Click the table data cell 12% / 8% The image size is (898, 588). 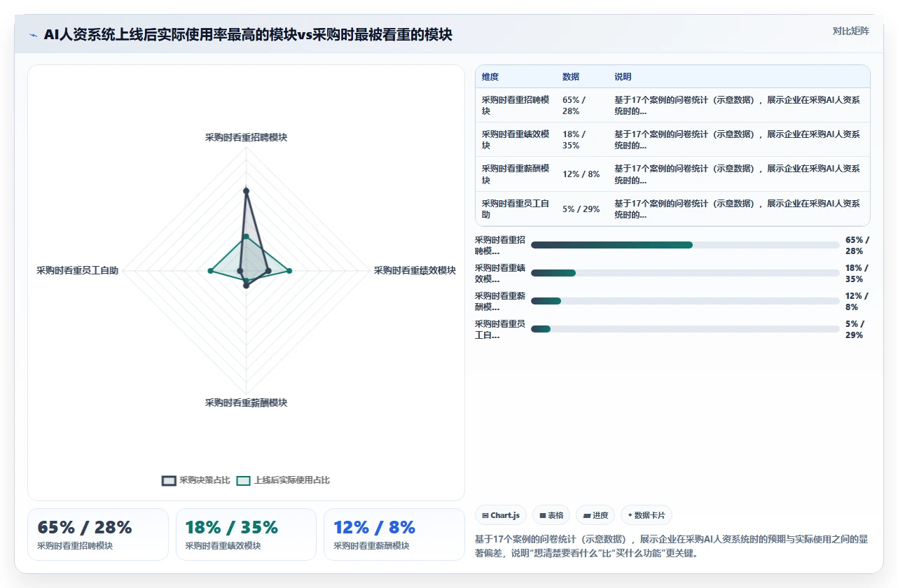581,174
